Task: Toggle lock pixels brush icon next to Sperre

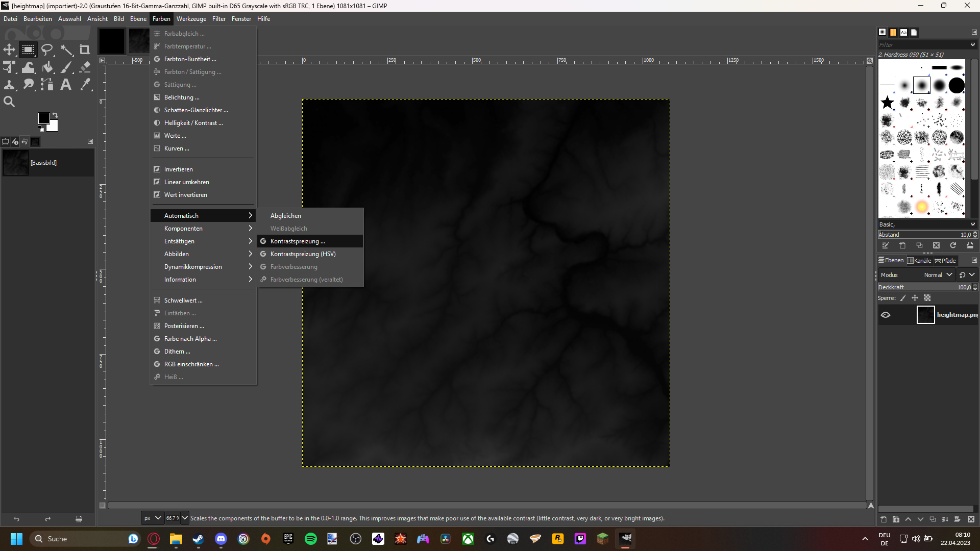Action: [902, 298]
